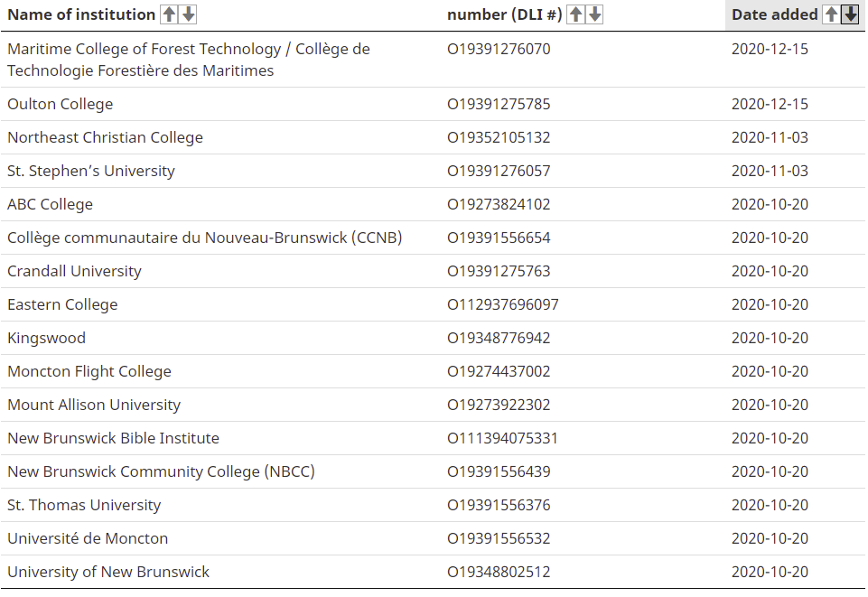This screenshot has width=868, height=597.
Task: Click DLI number O19391276057
Action: (x=499, y=171)
